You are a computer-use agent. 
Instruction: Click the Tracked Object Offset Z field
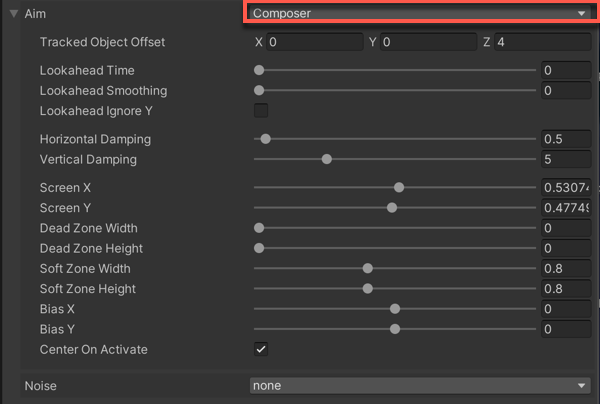point(541,42)
